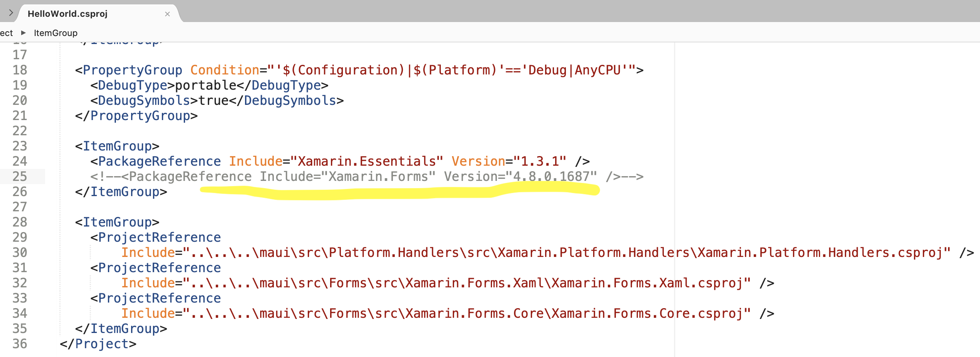Click line number 18 in the gutter

coord(20,70)
